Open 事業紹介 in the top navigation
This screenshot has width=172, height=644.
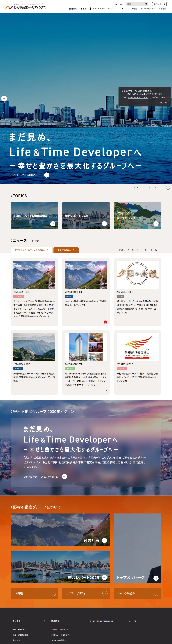85,9
